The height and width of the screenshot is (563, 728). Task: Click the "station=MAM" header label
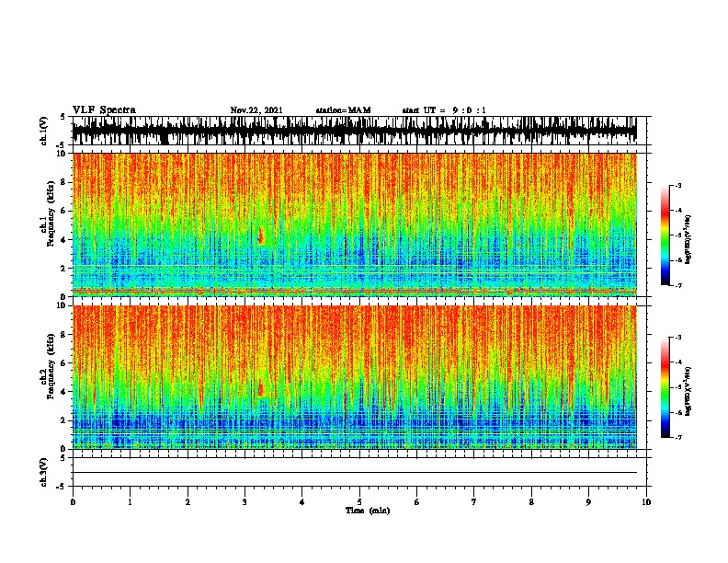(343, 110)
